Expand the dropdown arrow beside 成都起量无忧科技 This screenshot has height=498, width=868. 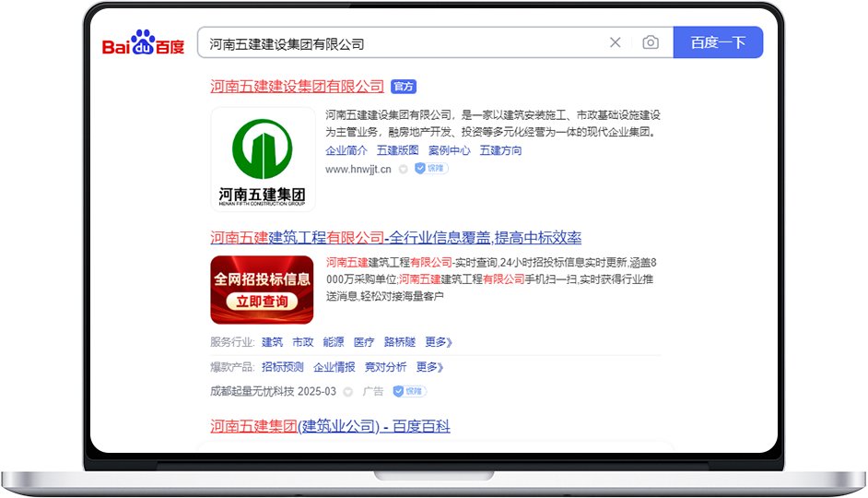coord(347,392)
